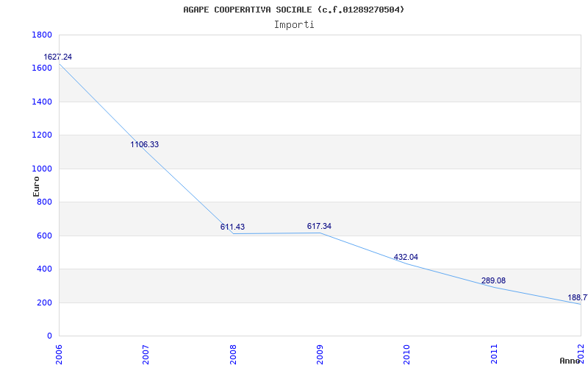The height and width of the screenshot is (368, 588).
Task: Click the Anno x-axis title
Action: [570, 361]
